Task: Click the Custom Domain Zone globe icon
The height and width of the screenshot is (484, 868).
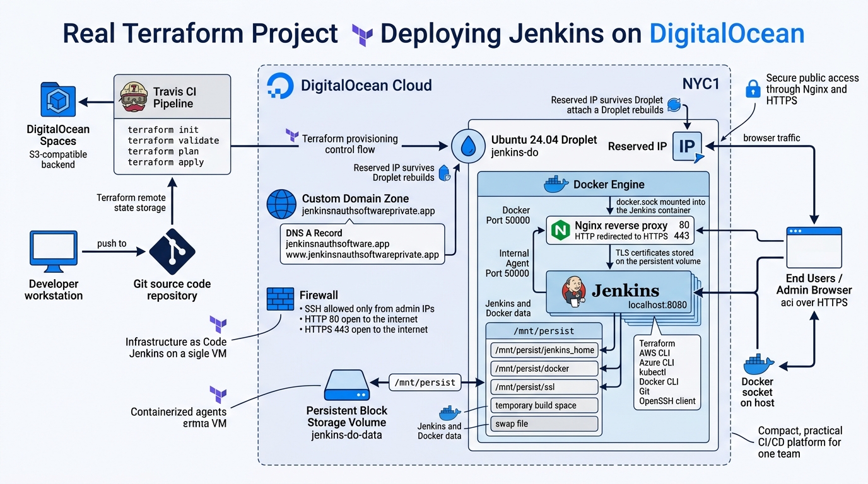Action: [x=281, y=204]
